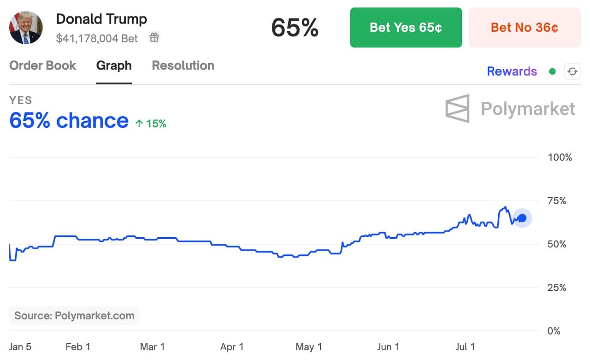Screen dimensions: 590x364
Task: Open the gift rewards icon beside bet volume
Action: pos(154,38)
